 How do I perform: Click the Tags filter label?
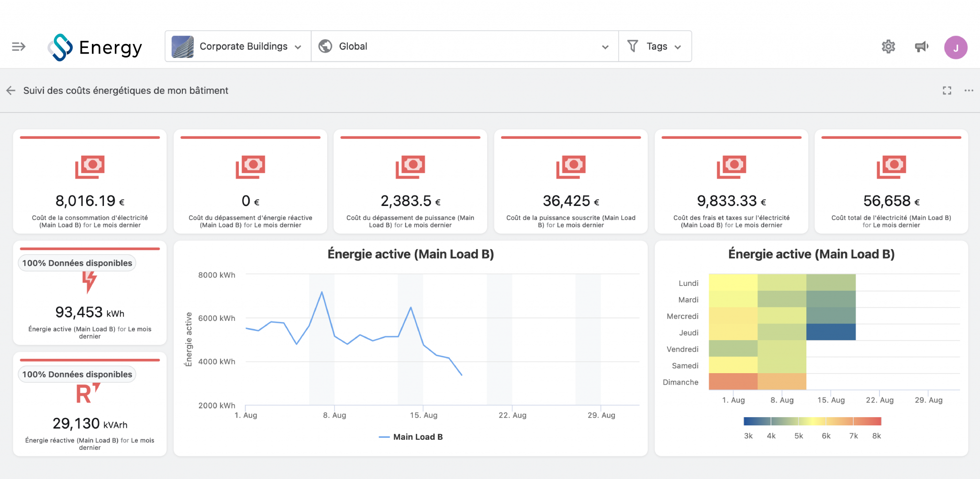click(x=657, y=46)
